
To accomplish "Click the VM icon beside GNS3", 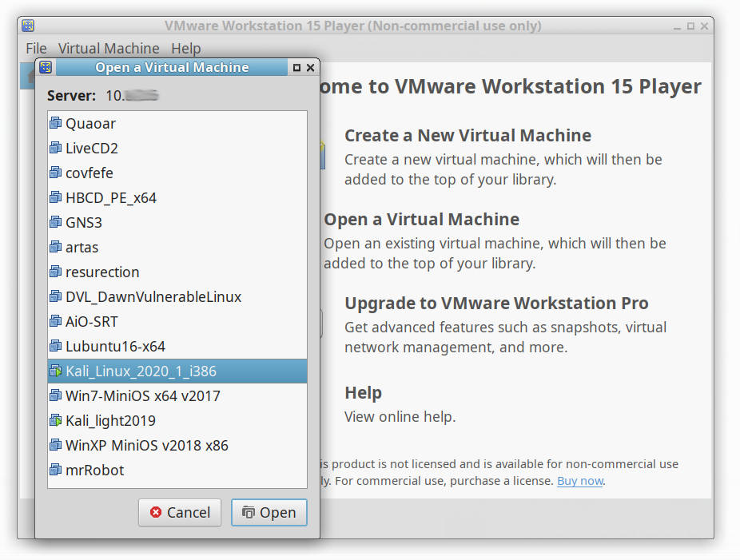I will (56, 222).
